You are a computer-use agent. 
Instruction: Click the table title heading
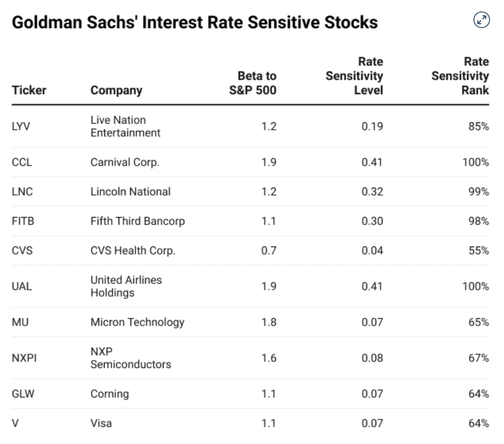pyautogui.click(x=195, y=23)
